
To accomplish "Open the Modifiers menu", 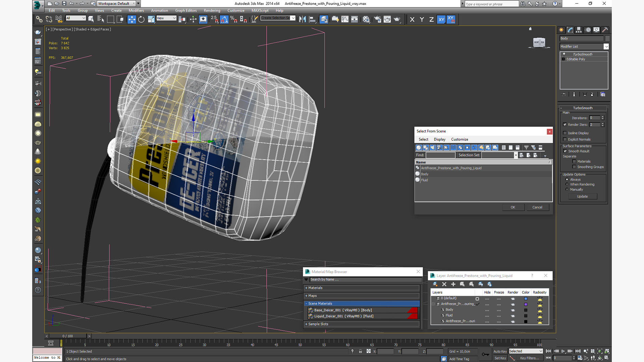I will (x=136, y=11).
